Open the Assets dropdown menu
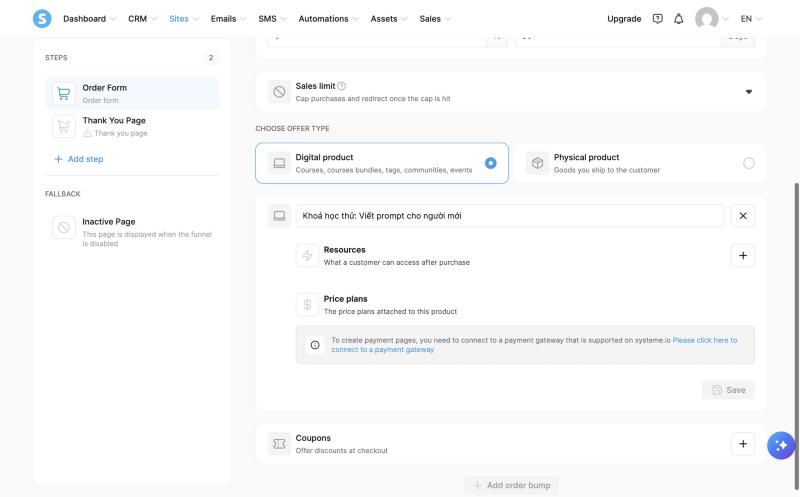This screenshot has width=800, height=497. pos(389,19)
